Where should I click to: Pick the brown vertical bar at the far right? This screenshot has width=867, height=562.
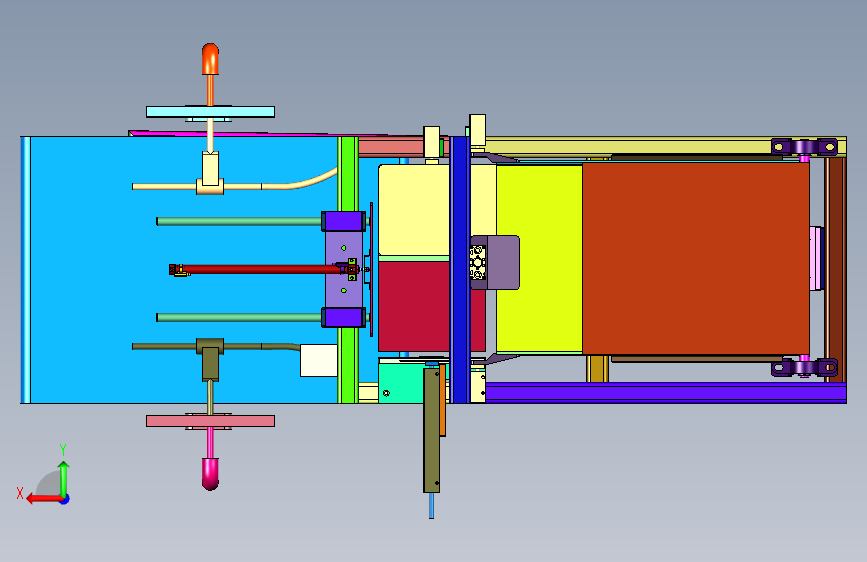(x=836, y=269)
